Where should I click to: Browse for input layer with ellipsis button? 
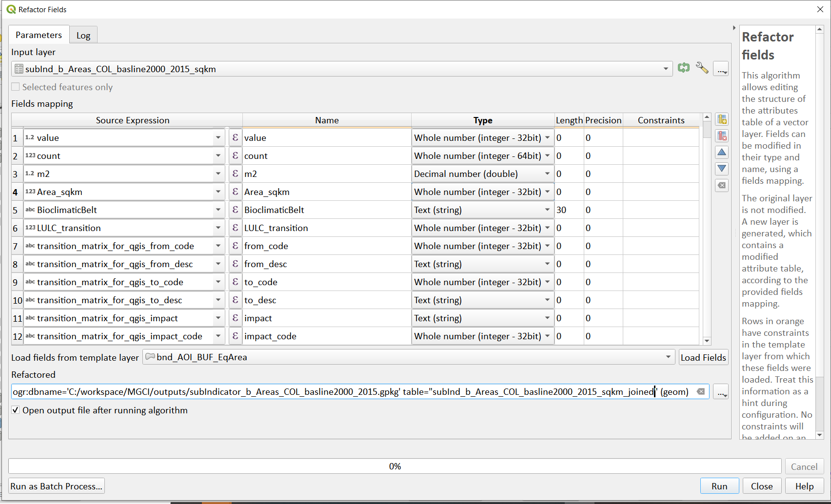tap(721, 69)
